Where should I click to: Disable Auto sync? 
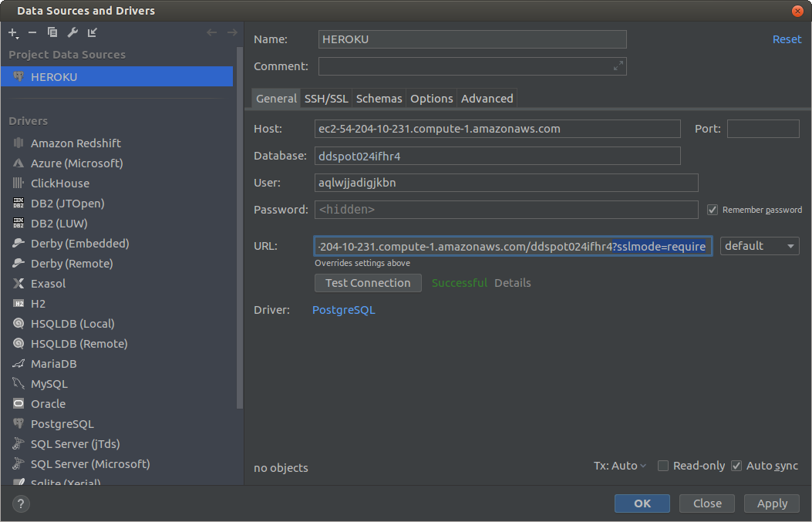coord(736,465)
